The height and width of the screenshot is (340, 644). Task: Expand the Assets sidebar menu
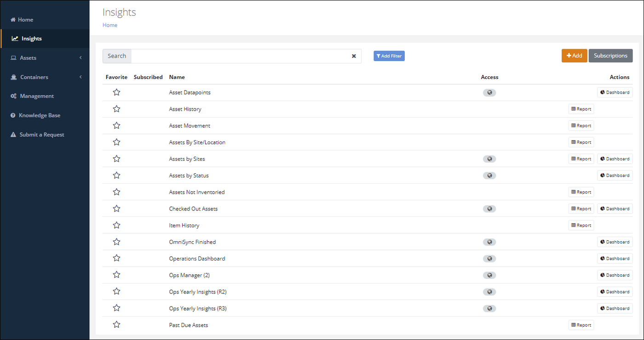tap(45, 58)
